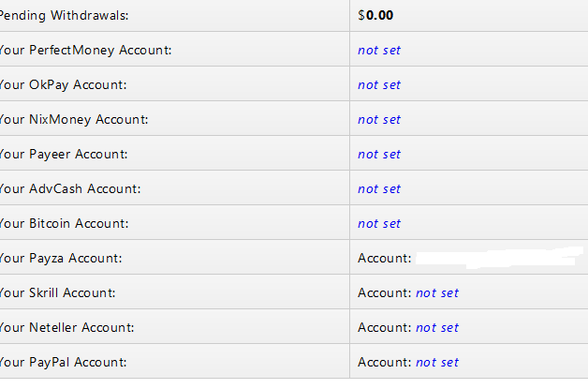Click the 'Your Payeer Account:' label text

64,155
